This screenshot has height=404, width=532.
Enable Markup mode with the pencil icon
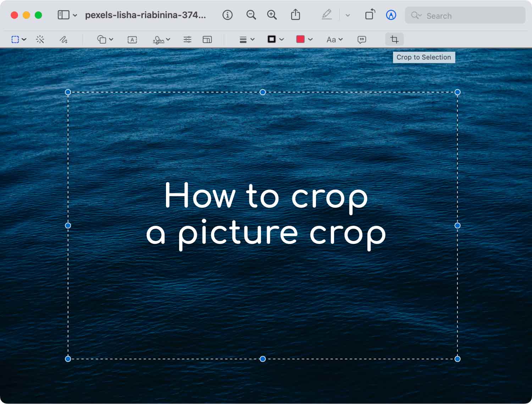click(327, 15)
